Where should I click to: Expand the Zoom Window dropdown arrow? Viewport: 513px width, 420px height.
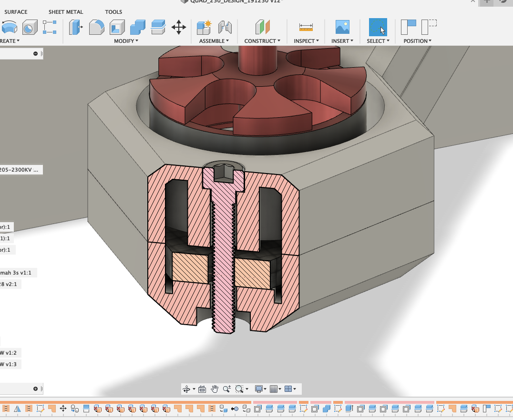[247, 389]
